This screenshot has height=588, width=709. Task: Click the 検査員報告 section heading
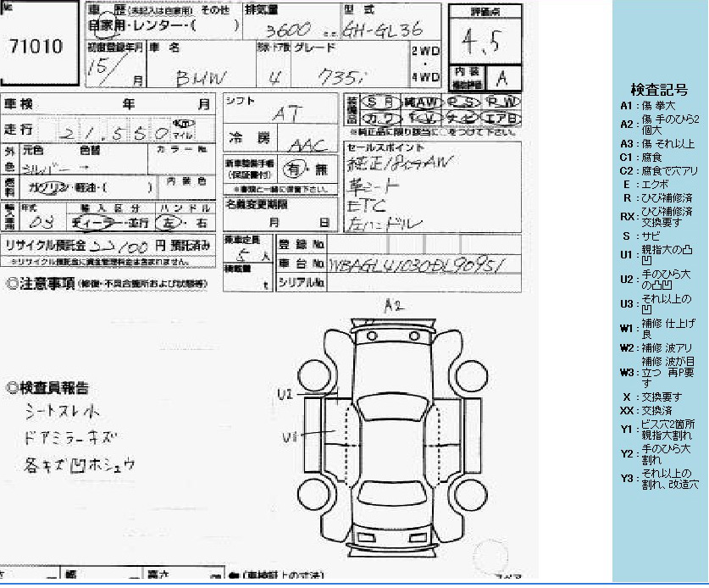(x=48, y=388)
